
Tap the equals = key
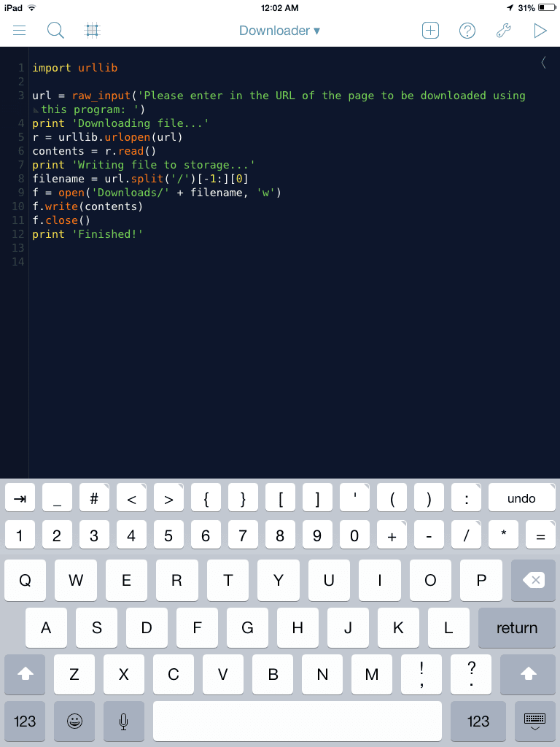[540, 535]
